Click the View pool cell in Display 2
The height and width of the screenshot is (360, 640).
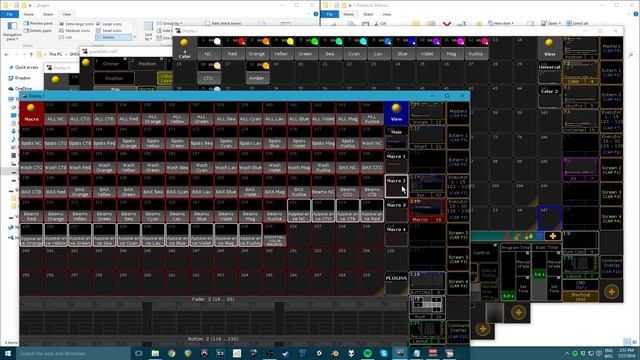click(549, 48)
